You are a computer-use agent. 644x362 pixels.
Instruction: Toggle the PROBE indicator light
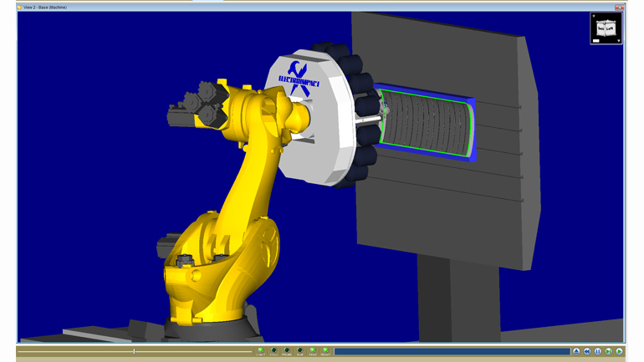point(287,351)
